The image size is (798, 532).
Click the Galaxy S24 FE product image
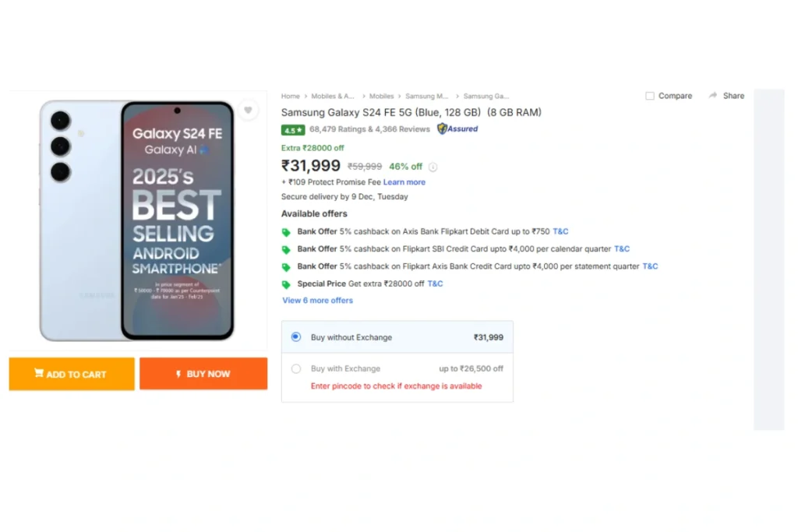click(137, 221)
